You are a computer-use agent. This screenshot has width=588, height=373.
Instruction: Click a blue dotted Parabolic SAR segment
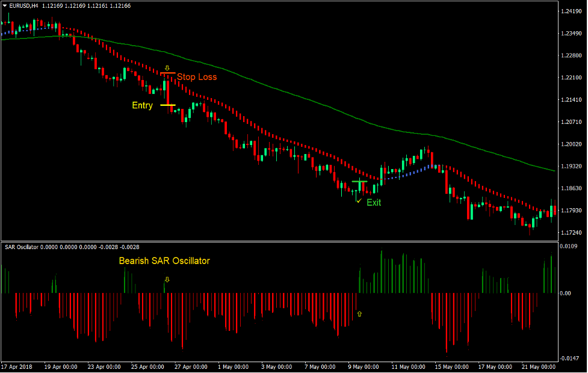point(415,174)
